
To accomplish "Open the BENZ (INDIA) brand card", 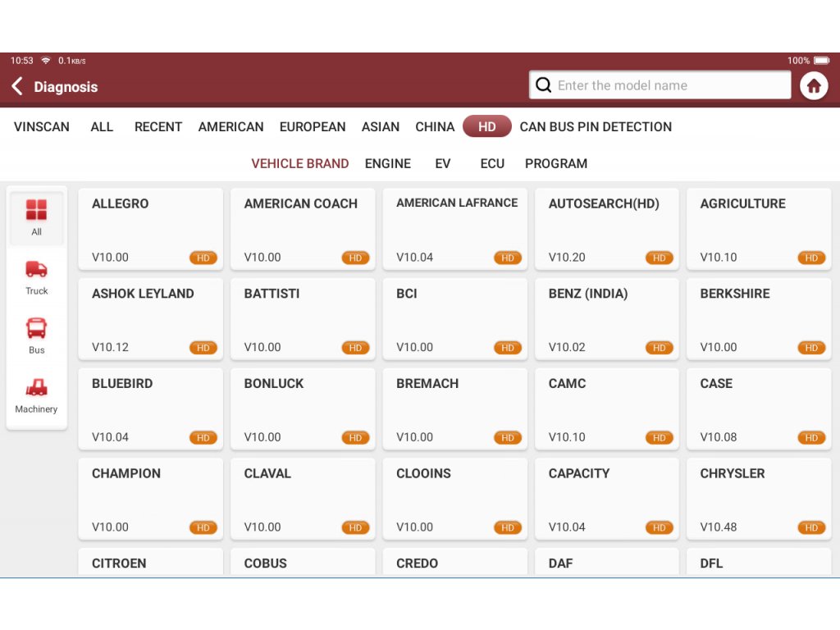I will pos(607,319).
